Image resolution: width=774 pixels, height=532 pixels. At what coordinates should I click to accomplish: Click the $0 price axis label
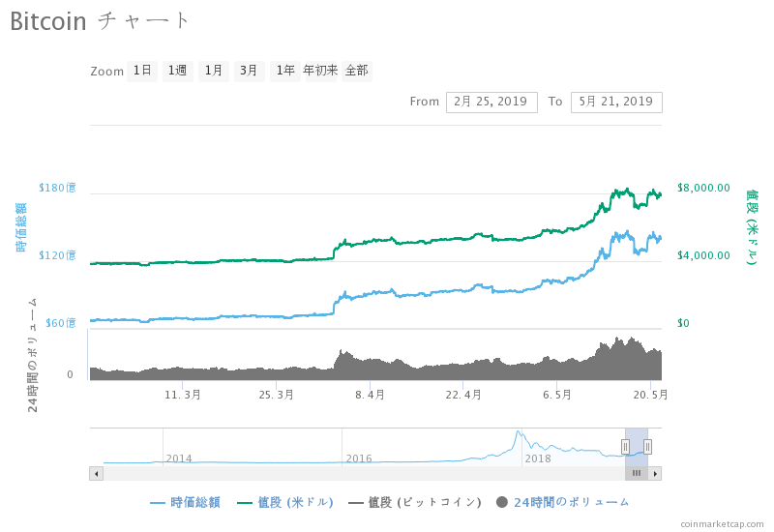coord(683,323)
